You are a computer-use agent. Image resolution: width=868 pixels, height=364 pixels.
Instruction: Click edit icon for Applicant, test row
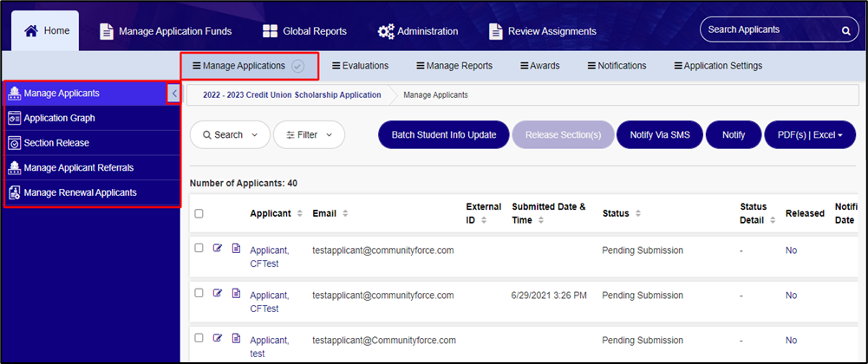click(217, 338)
